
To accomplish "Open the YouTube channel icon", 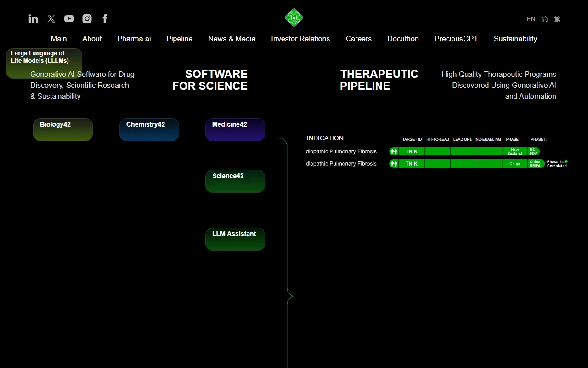I will coord(69,19).
